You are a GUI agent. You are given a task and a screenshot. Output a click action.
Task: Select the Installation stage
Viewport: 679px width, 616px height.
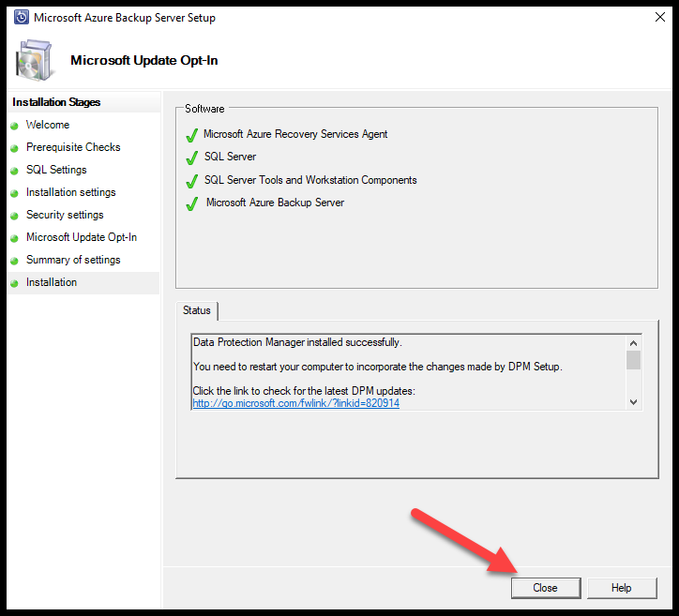coord(83,282)
